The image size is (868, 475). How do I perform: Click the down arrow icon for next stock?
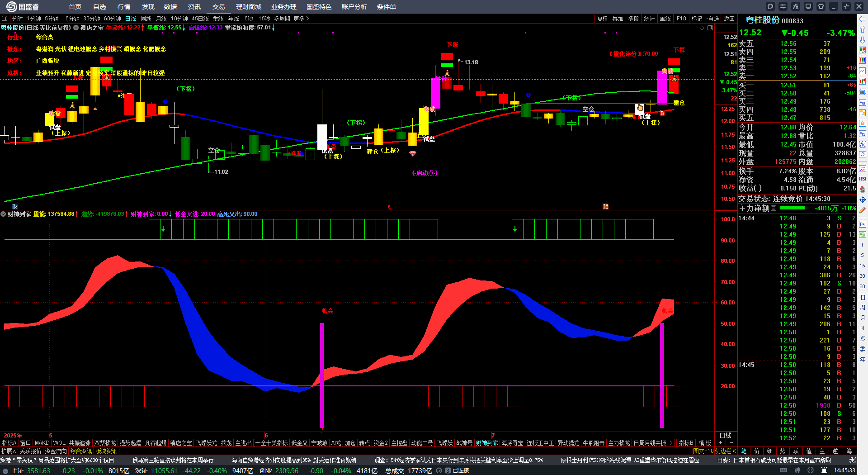click(x=863, y=40)
